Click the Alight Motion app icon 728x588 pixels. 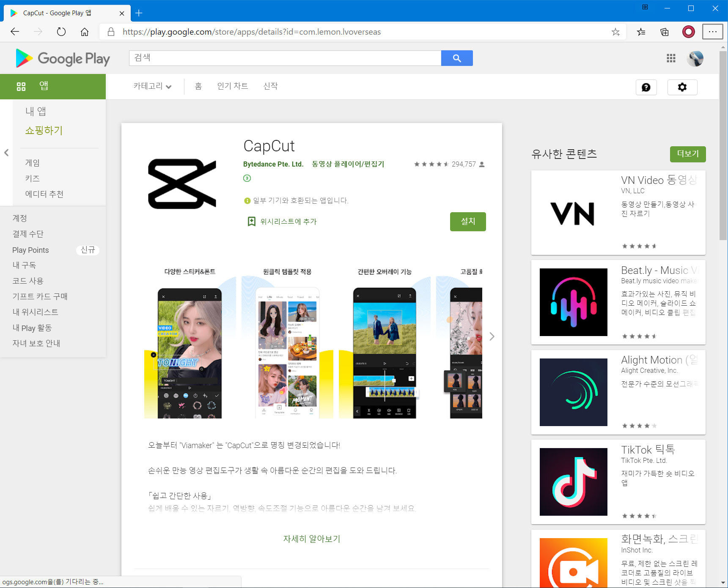pyautogui.click(x=573, y=392)
